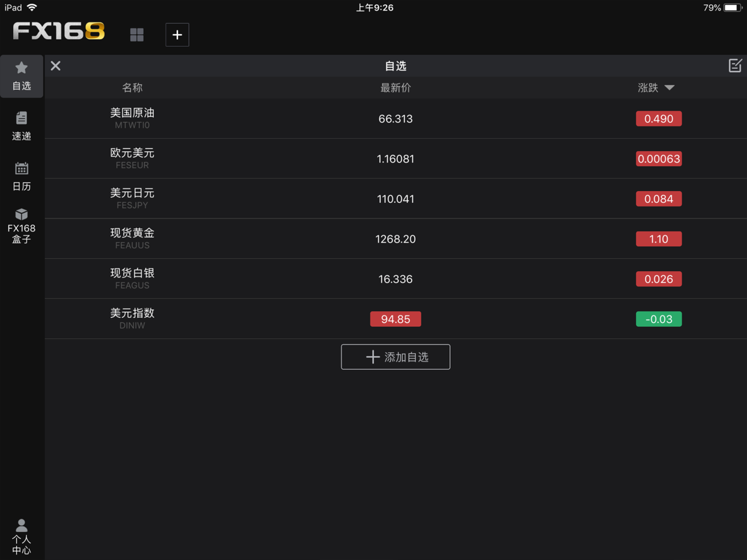The image size is (747, 560).
Task: Open the 美国原油 instrument row
Action: click(395, 118)
